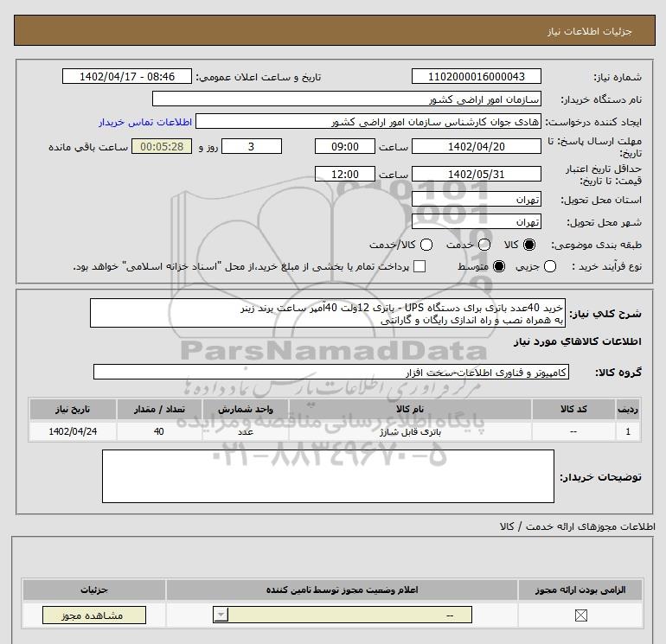Click the price validity date 1402/05/31
The height and width of the screenshot is (644, 666).
coord(476,174)
